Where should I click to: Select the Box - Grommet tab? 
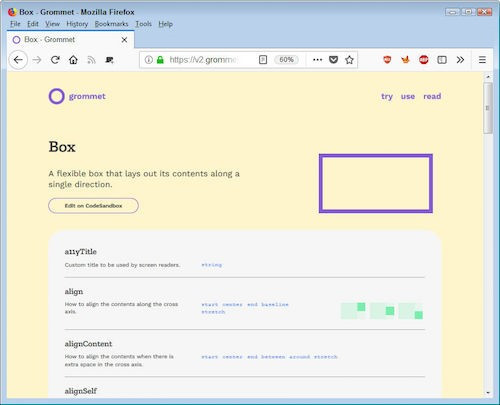click(x=70, y=40)
